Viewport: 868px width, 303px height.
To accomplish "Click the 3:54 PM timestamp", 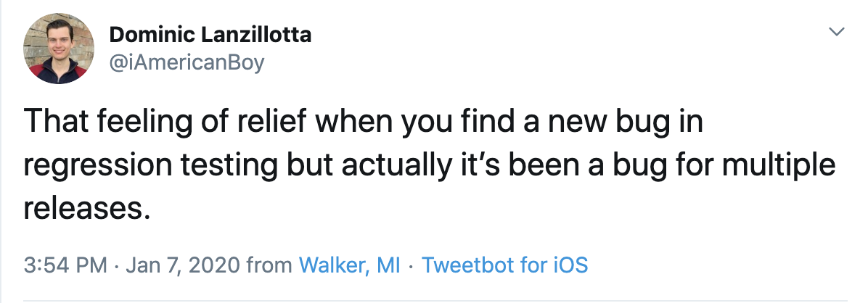I will tap(67, 265).
